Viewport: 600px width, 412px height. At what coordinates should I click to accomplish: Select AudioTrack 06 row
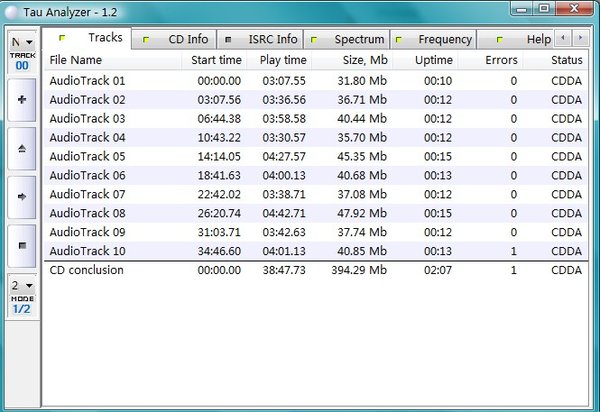point(316,175)
